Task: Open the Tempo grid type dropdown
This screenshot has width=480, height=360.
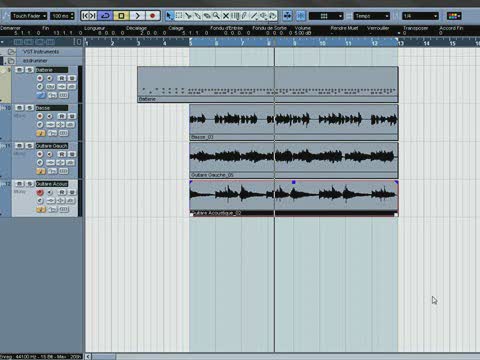Action: pyautogui.click(x=372, y=16)
